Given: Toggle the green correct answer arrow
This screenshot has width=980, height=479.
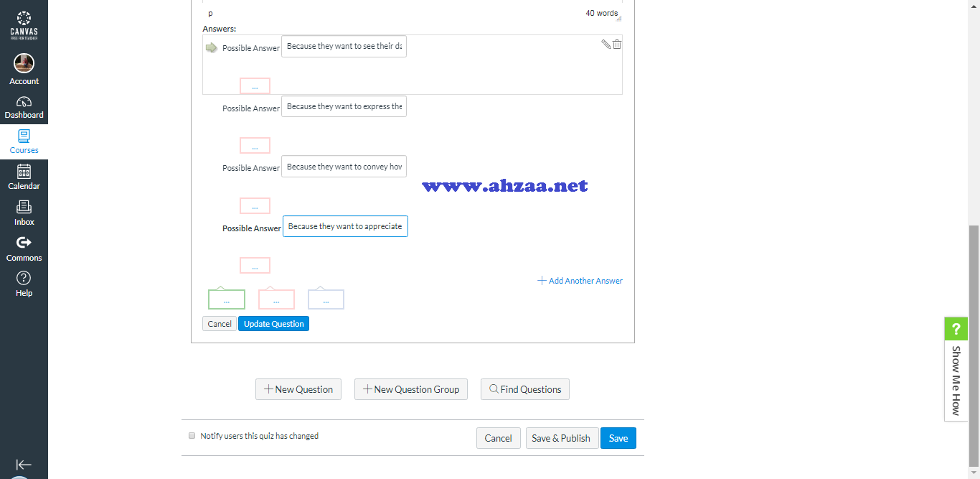Looking at the screenshot, I should (211, 47).
